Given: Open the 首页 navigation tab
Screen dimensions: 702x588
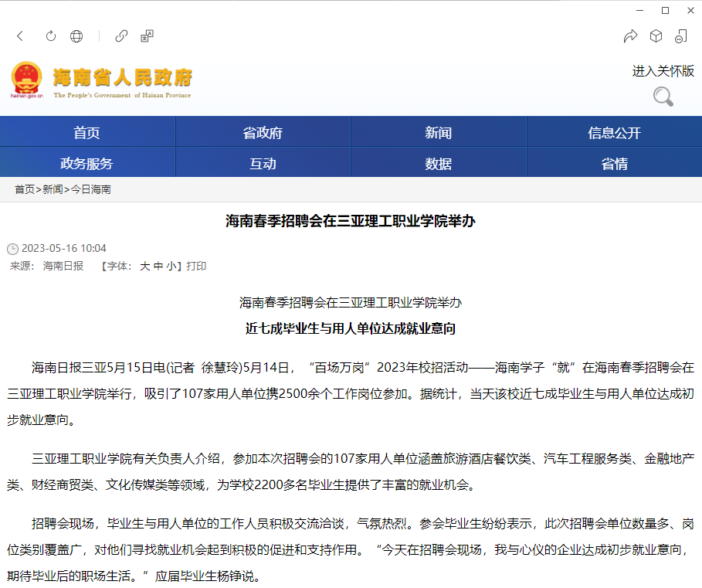Looking at the screenshot, I should pyautogui.click(x=87, y=133).
